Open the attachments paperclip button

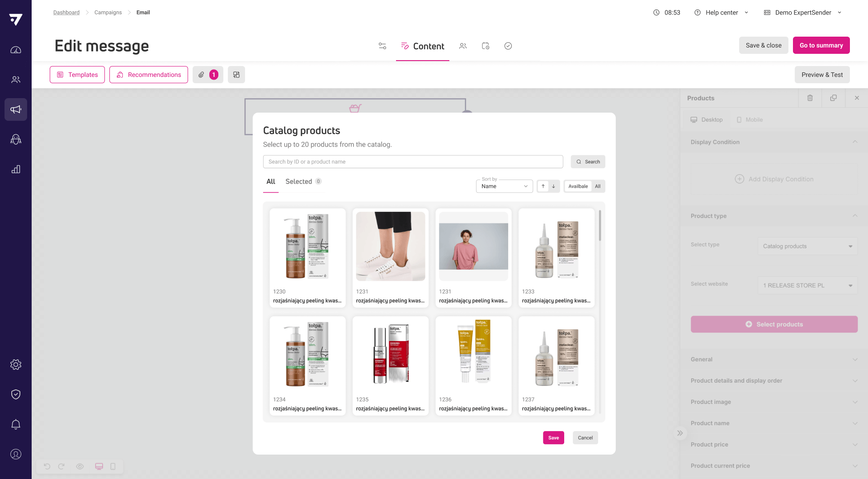[208, 75]
